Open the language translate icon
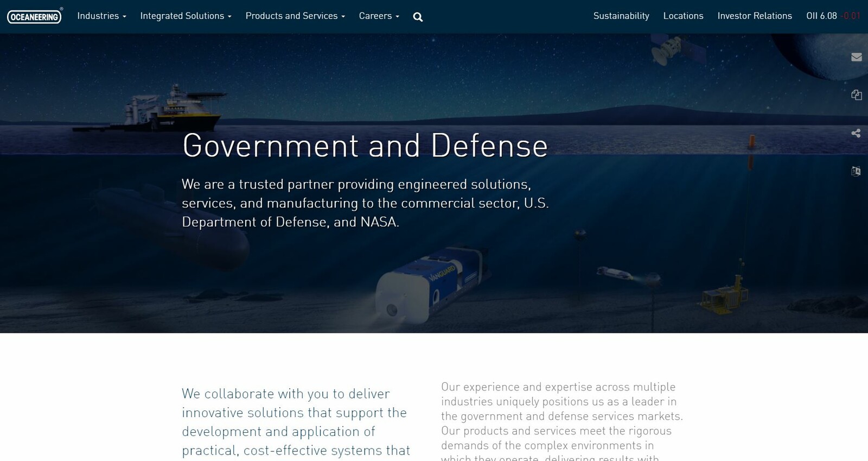The width and height of the screenshot is (868, 461). click(x=856, y=171)
